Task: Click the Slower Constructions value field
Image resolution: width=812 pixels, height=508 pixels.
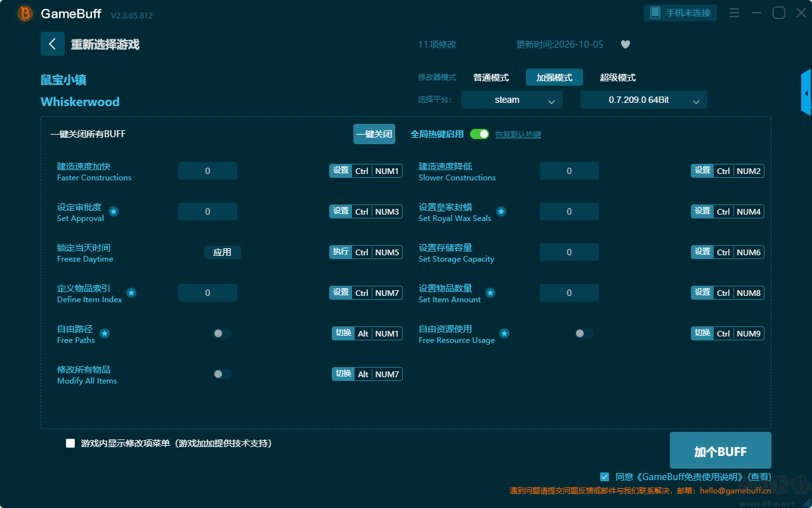Action: point(569,171)
